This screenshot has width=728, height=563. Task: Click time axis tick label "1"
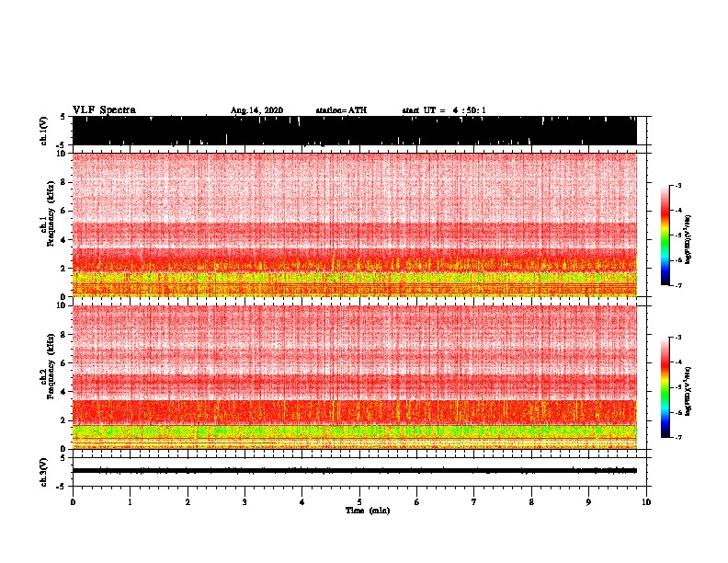pos(130,502)
